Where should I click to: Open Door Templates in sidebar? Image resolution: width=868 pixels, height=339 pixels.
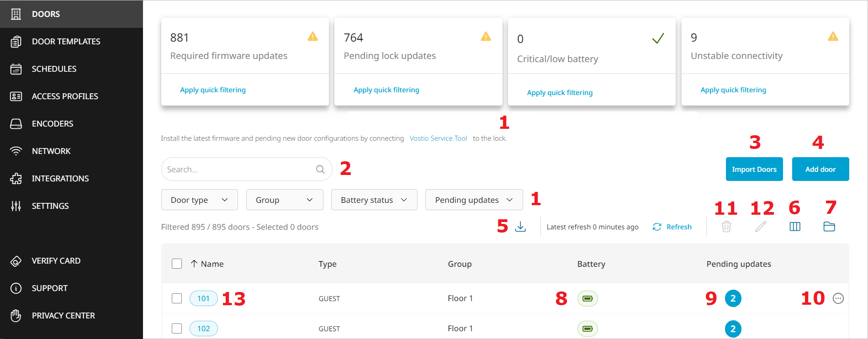point(66,42)
